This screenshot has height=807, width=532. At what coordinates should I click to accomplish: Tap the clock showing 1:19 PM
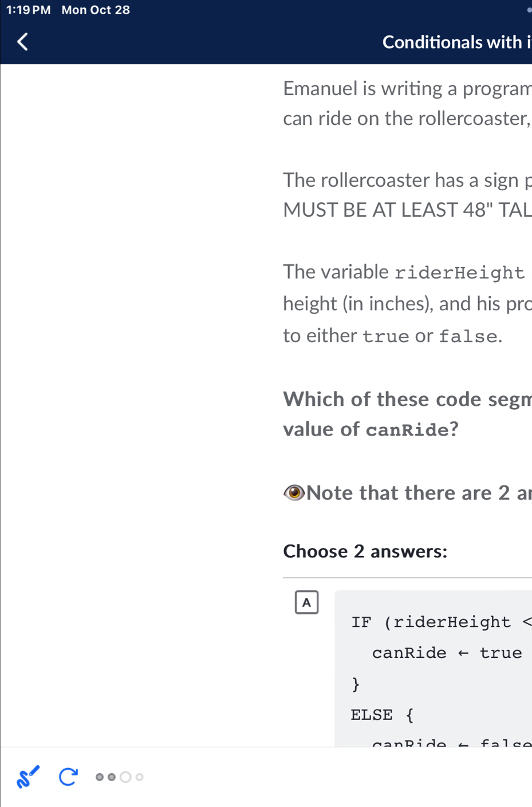(29, 9)
